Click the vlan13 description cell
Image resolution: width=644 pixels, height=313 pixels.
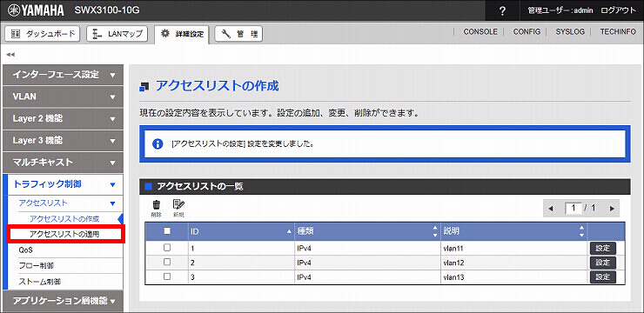tap(513, 277)
